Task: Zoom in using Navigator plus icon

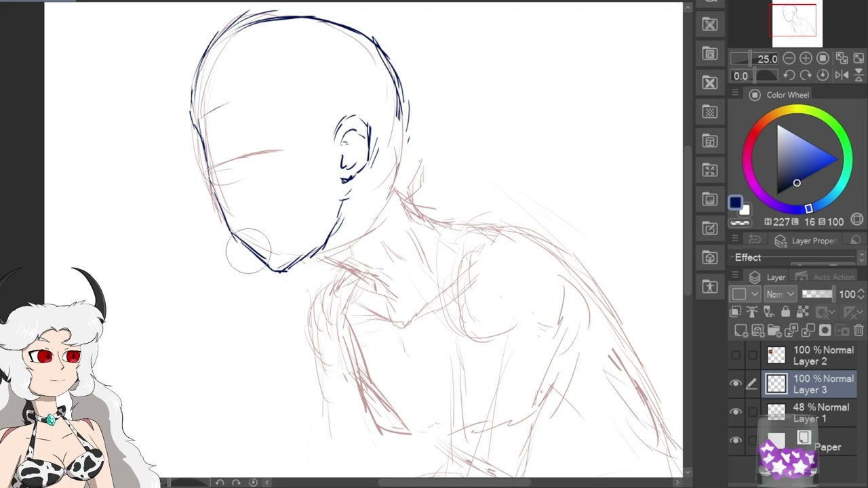Action: point(806,59)
